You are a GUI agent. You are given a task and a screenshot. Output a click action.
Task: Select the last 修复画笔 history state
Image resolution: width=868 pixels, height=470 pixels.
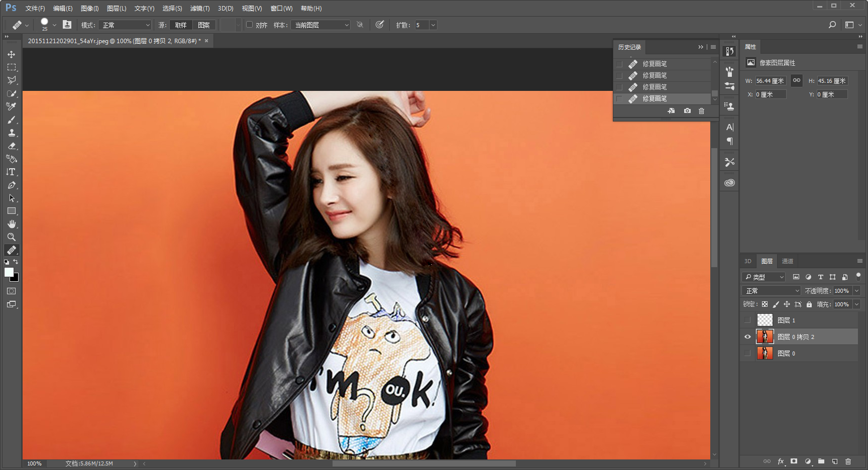[663, 99]
